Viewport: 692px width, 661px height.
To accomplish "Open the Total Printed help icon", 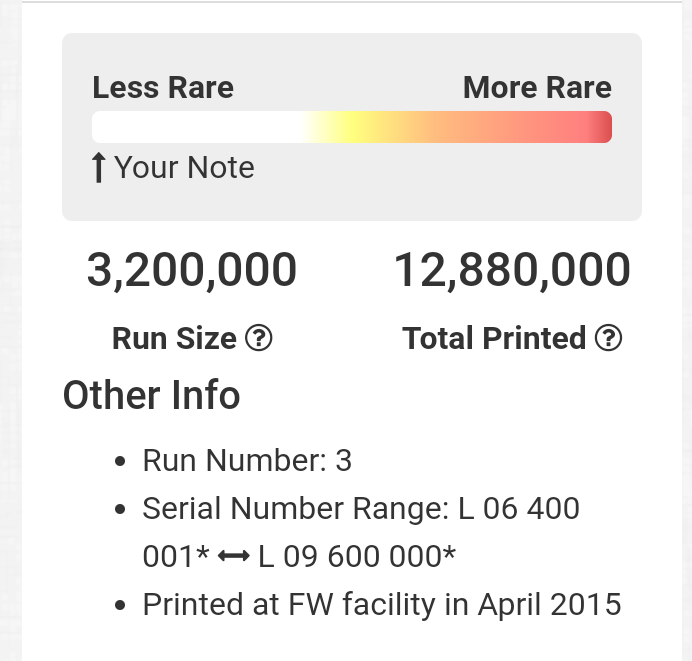I will 608,339.
